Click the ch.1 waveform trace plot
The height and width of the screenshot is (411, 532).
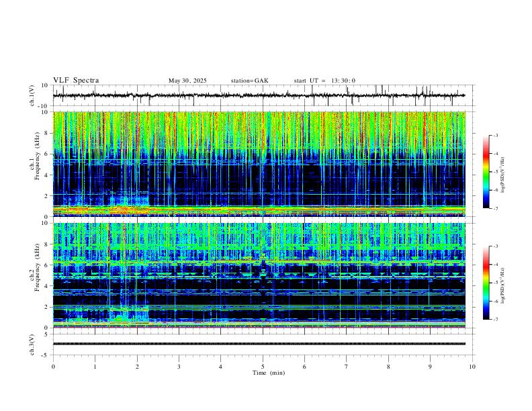(259, 95)
